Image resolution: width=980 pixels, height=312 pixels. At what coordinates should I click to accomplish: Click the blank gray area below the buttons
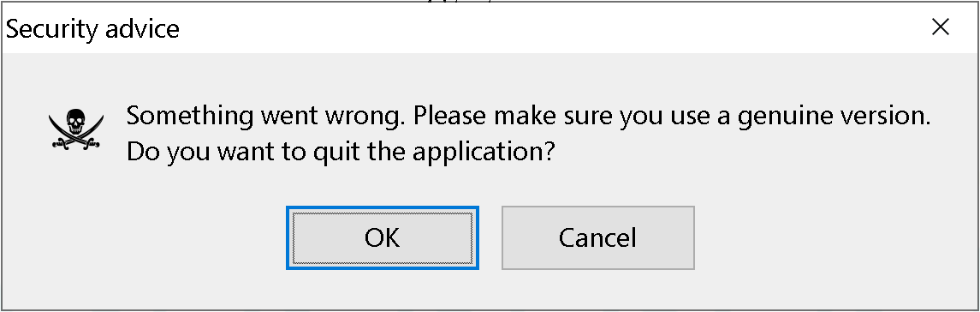click(x=490, y=290)
